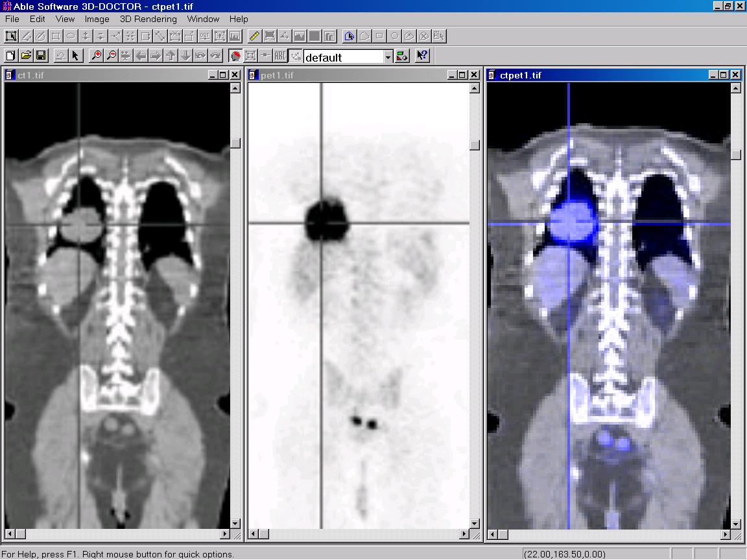Viewport: 747px width, 560px height.
Task: Close the ctpet1.tif child window
Action: (x=735, y=75)
